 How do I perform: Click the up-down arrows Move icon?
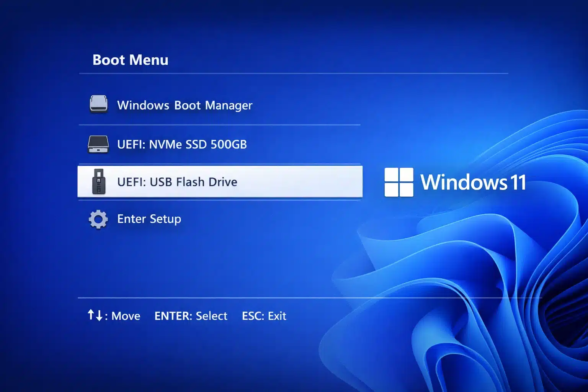point(95,316)
